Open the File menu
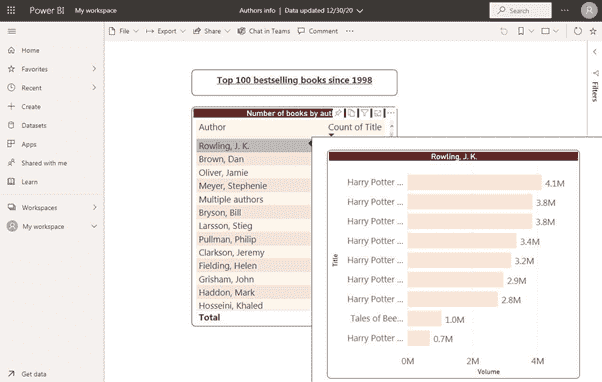Image resolution: width=602 pixels, height=382 pixels. pyautogui.click(x=123, y=31)
